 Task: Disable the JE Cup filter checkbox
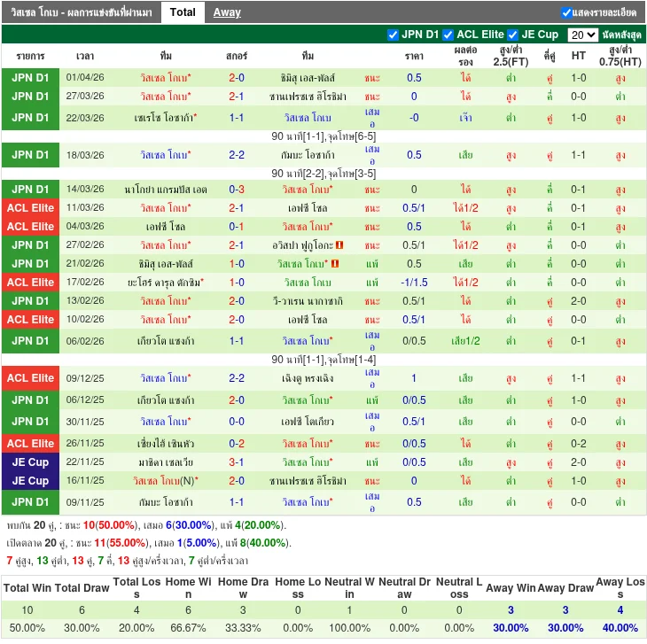[x=514, y=35]
